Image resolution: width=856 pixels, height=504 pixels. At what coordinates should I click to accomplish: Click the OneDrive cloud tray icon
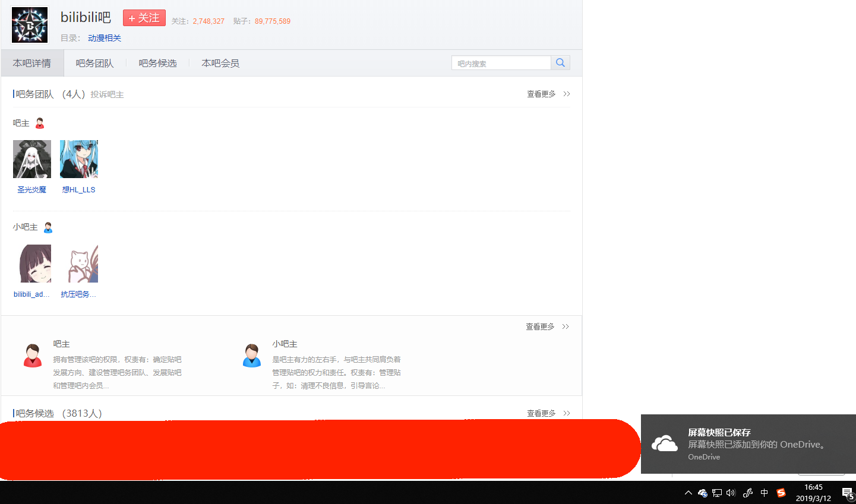click(703, 493)
